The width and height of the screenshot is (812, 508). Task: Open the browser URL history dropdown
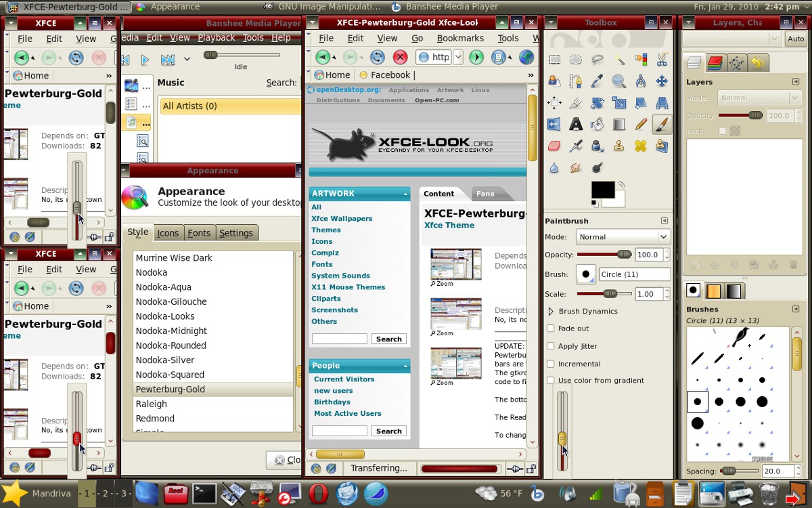click(x=458, y=57)
